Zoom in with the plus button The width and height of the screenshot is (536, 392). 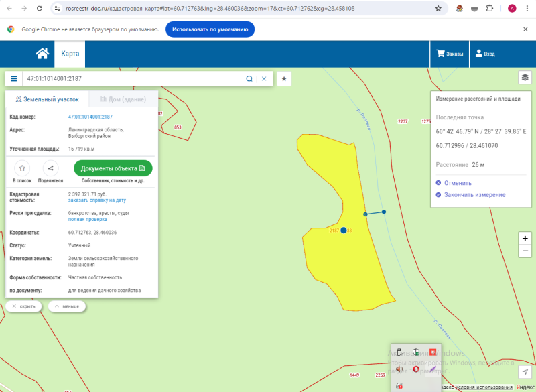[525, 238]
